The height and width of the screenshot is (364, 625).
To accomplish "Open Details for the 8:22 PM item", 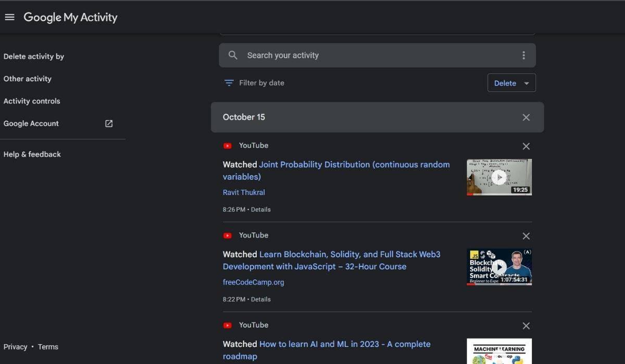I will pos(261,299).
